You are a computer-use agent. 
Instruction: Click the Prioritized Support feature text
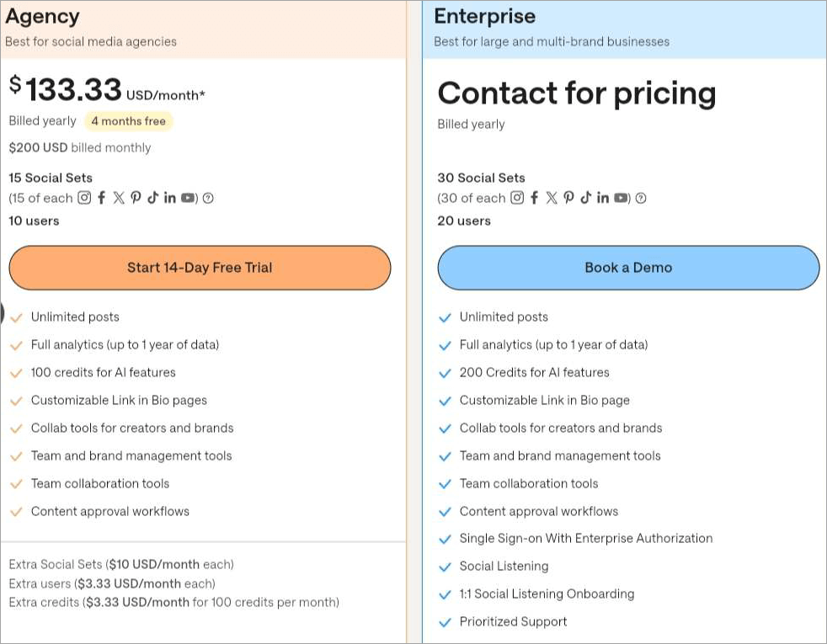pos(513,622)
